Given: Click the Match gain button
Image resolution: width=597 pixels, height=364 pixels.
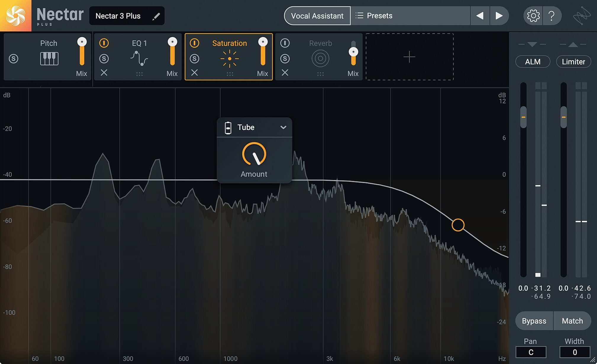Looking at the screenshot, I should [x=572, y=321].
